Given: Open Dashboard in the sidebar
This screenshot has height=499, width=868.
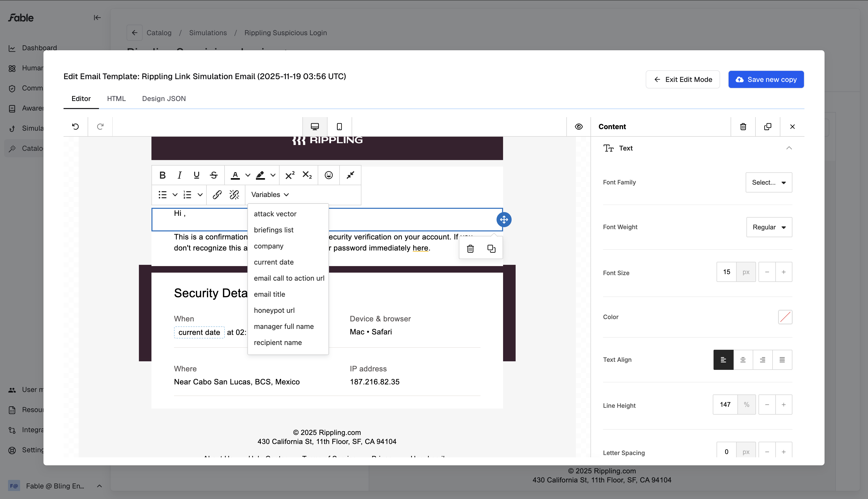Looking at the screenshot, I should click(39, 48).
